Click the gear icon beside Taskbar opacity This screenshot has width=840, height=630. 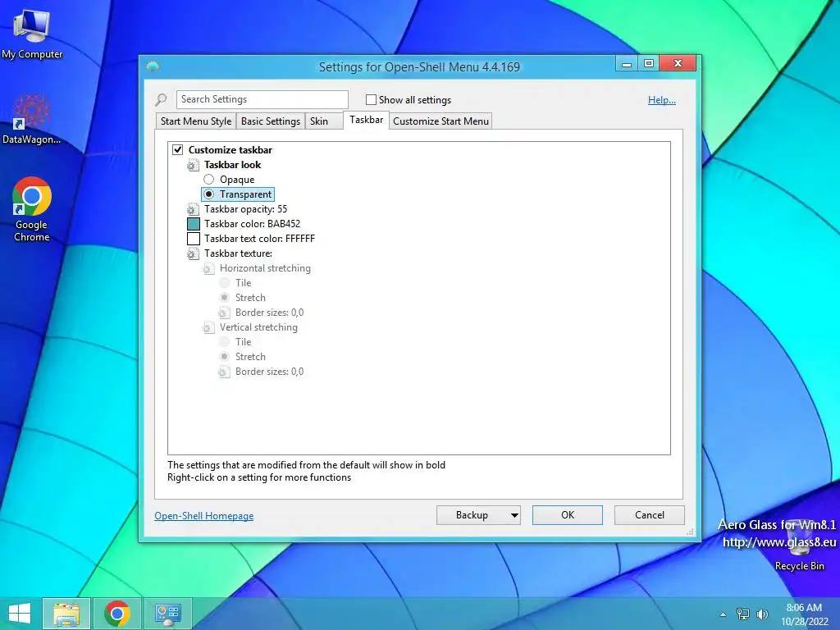pos(193,209)
